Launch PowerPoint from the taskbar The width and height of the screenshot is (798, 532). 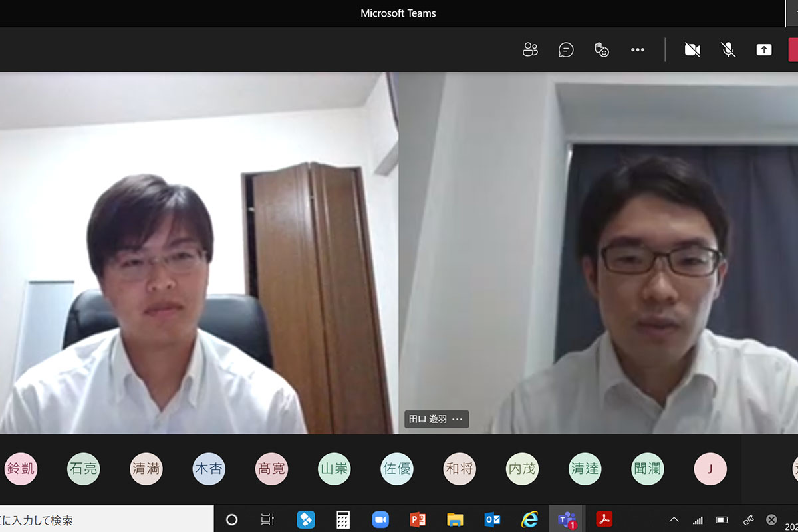(x=418, y=519)
